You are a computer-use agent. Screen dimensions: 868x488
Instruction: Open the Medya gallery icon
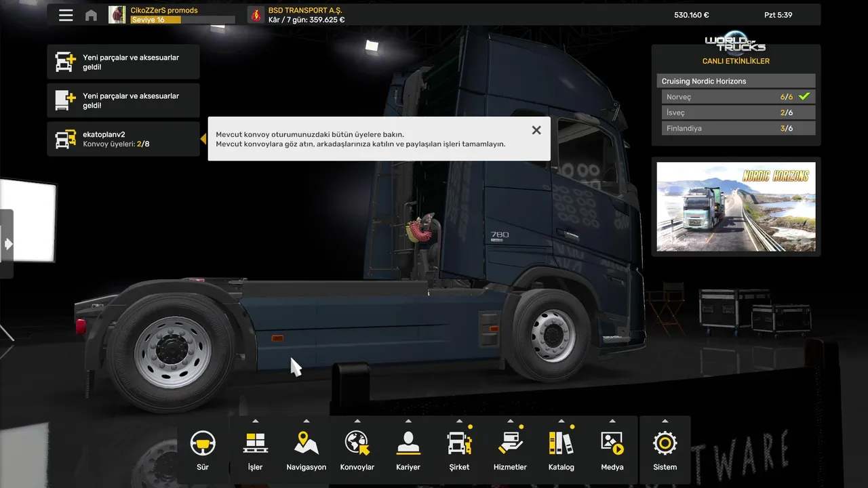click(612, 443)
